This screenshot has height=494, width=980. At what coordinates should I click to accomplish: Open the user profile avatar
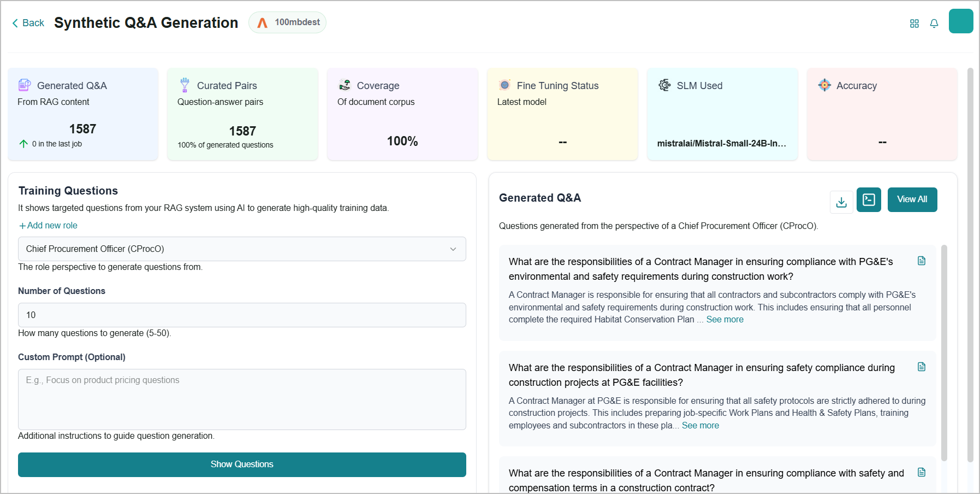click(961, 21)
